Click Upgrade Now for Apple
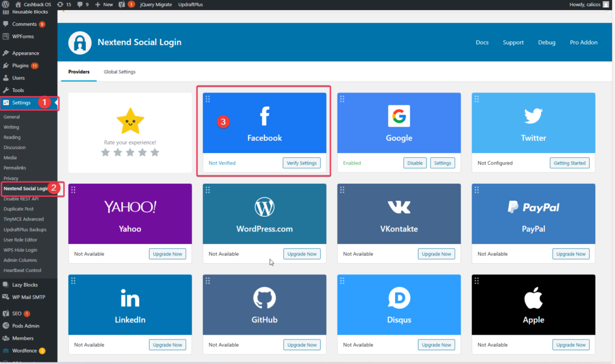This screenshot has height=364, width=615. click(x=571, y=345)
